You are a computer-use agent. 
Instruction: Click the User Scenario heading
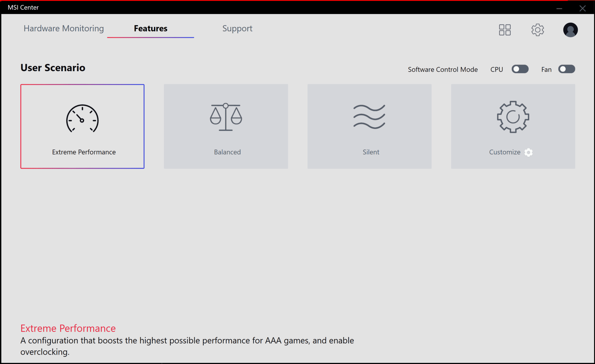[53, 68]
